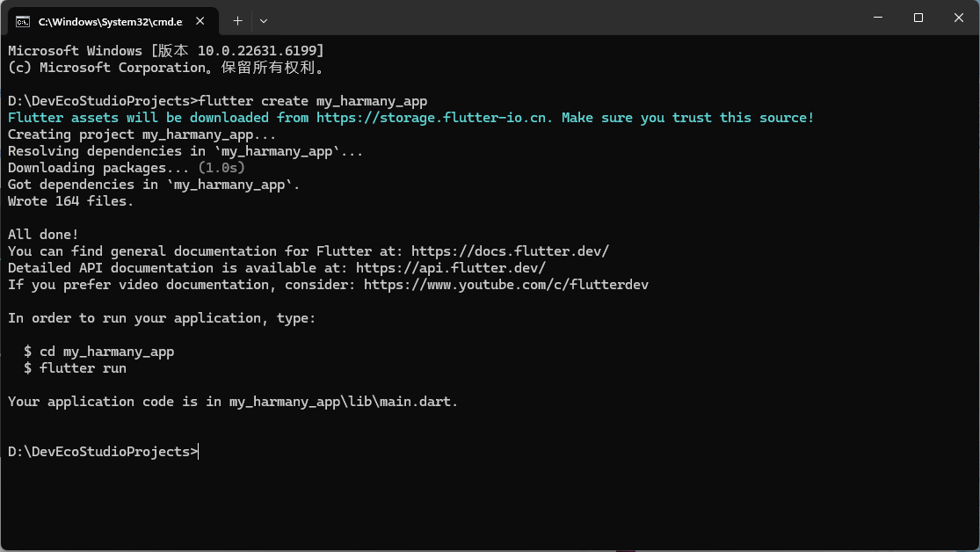Open the https://storage.flutter-io.cn link
Image resolution: width=980 pixels, height=552 pixels.
pos(432,118)
